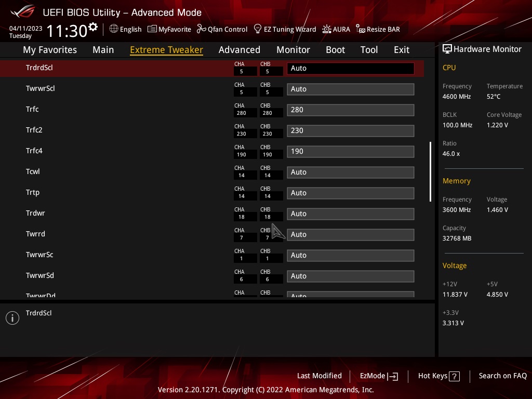The height and width of the screenshot is (399, 532).
Task: Click the settings list scrollbar thumb
Action: (x=431, y=171)
